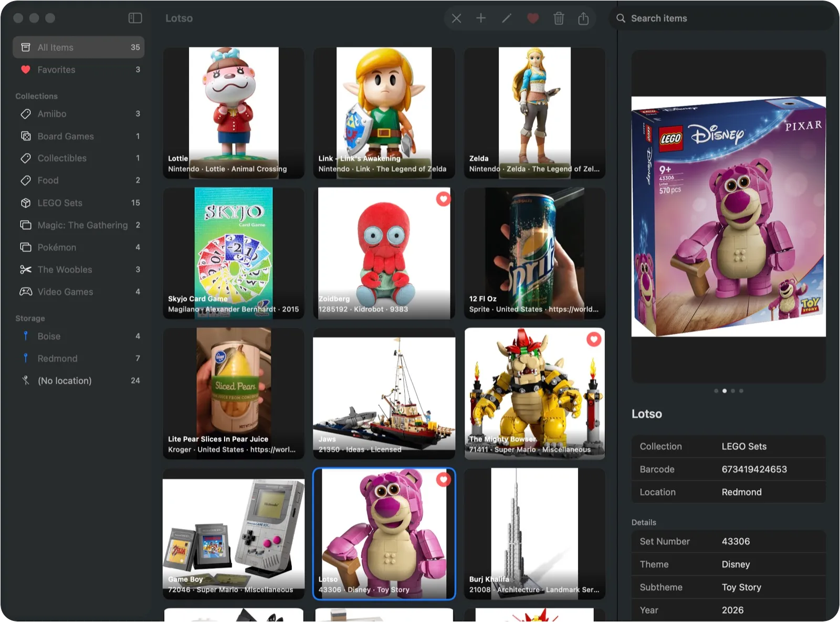840x622 pixels.
Task: Open the Favorites list
Action: [x=79, y=70]
